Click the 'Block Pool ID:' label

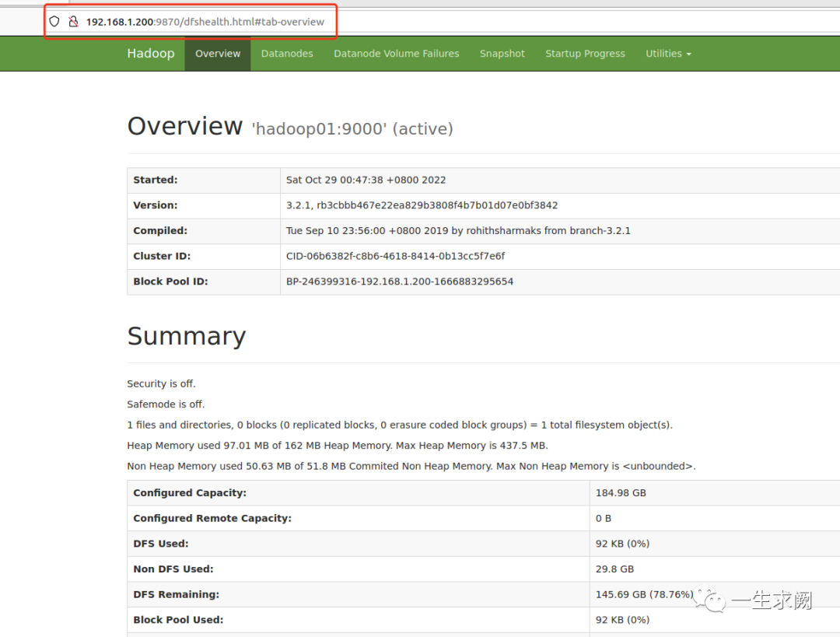tap(170, 282)
